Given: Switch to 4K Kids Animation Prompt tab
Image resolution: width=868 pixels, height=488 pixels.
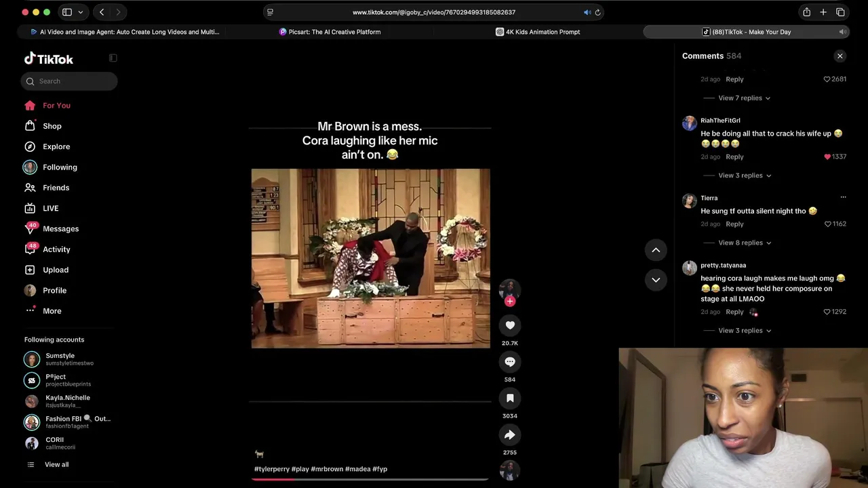Looking at the screenshot, I should pyautogui.click(x=538, y=32).
